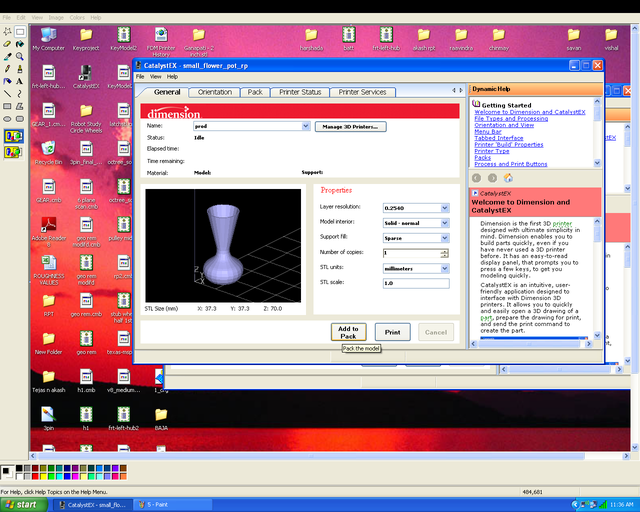The image size is (640, 512).
Task: Open the Printer Services tab
Action: point(362,92)
